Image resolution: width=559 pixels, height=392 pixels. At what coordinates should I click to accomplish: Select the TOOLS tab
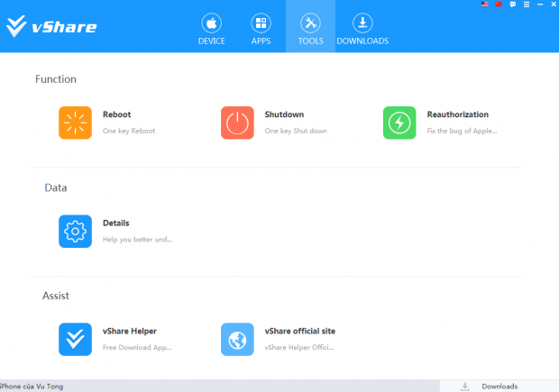click(x=310, y=29)
